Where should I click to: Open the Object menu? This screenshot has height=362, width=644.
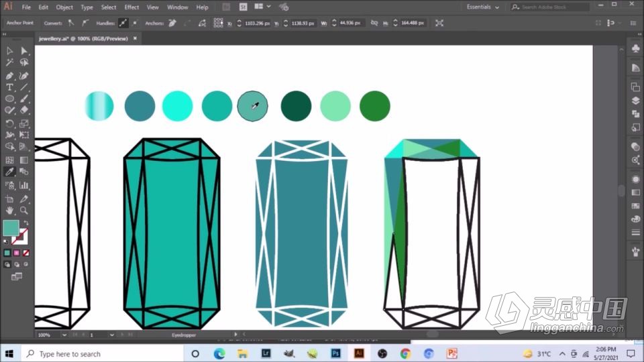tap(64, 7)
